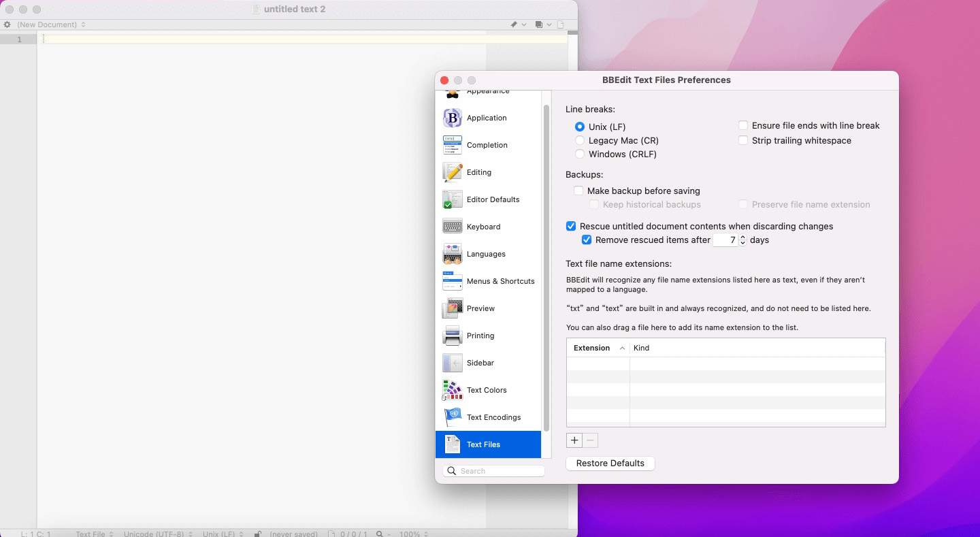Select the Editing pencil icon
The image size is (980, 537).
coord(453,172)
